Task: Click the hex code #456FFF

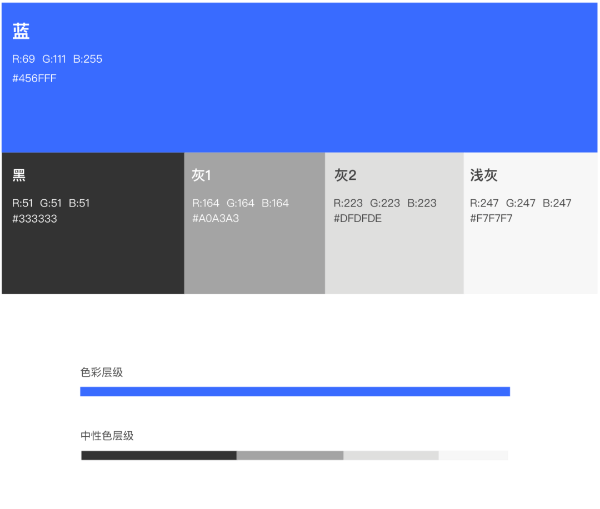Action: [x=34, y=78]
